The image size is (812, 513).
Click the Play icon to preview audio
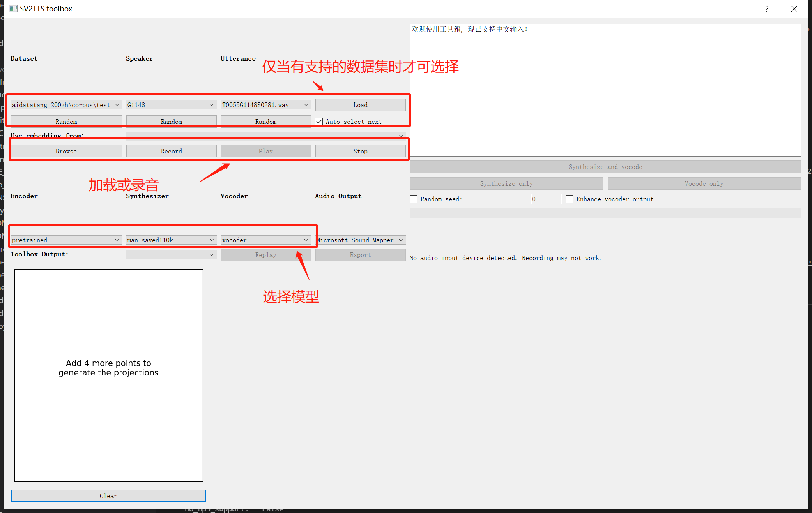click(265, 151)
